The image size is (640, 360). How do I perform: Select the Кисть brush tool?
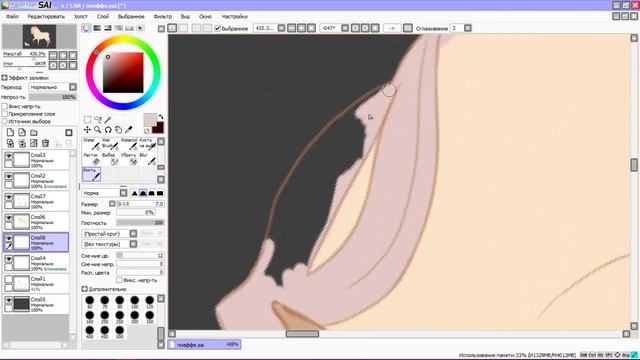[x=91, y=174]
